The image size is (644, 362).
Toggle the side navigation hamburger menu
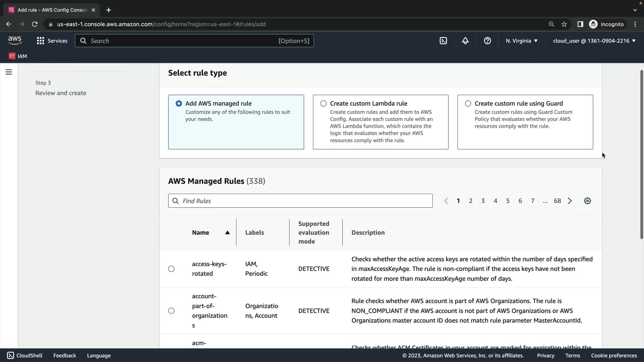9,72
